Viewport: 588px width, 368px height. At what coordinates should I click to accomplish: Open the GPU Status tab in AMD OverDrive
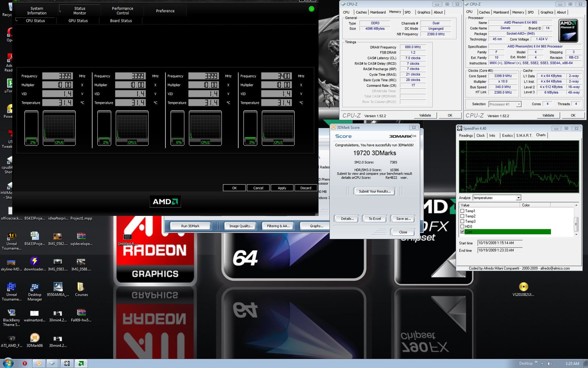point(78,21)
